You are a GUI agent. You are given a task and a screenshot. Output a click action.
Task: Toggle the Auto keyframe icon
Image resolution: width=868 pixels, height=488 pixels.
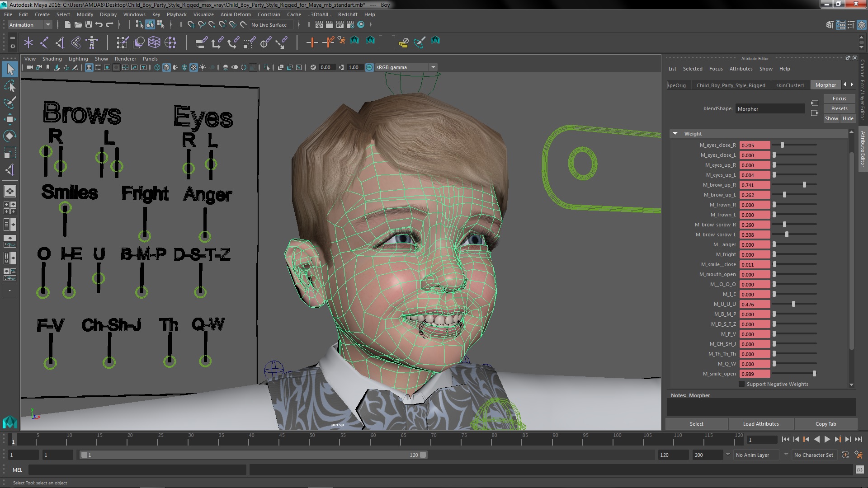(x=845, y=455)
